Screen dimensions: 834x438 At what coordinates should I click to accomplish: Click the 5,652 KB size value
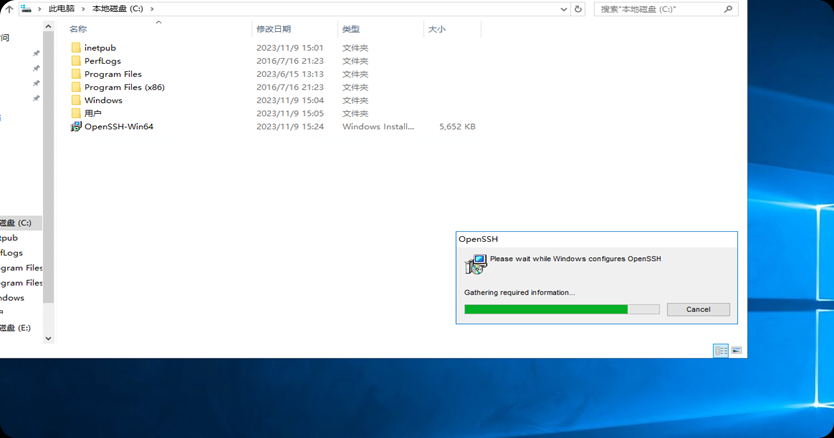click(457, 127)
